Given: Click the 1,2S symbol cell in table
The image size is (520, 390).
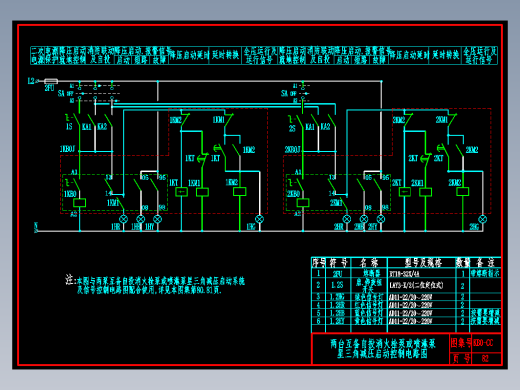Looking at the screenshot, I should tap(338, 285).
